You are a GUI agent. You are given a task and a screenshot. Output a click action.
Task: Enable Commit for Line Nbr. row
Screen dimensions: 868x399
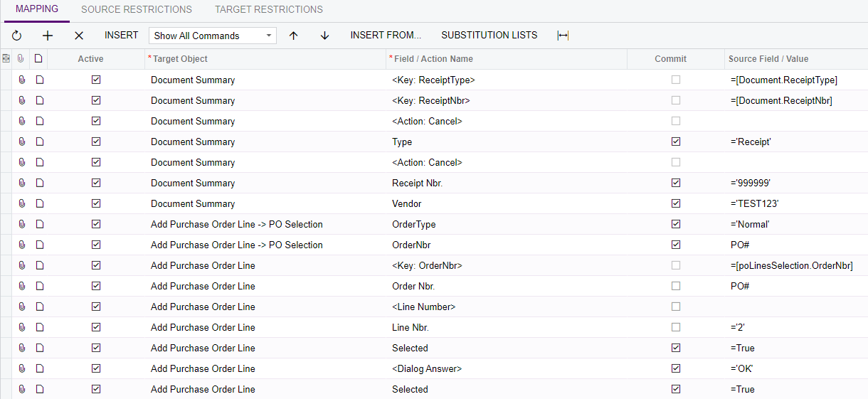[676, 327]
